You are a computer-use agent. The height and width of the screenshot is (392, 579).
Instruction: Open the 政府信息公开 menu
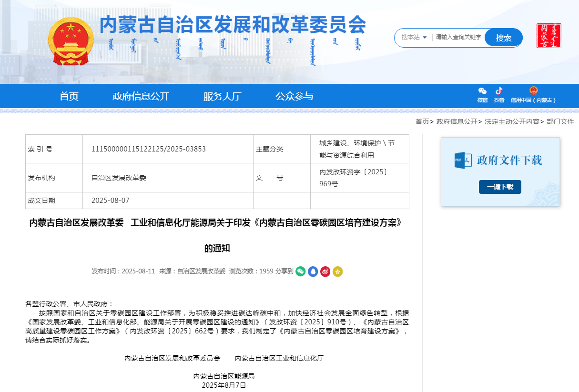pyautogui.click(x=141, y=96)
